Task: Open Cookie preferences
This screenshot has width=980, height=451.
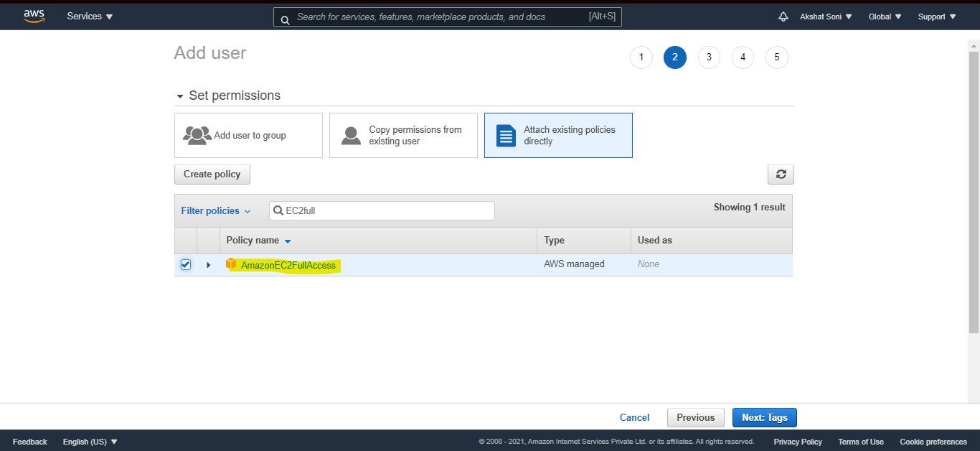Action: tap(933, 442)
